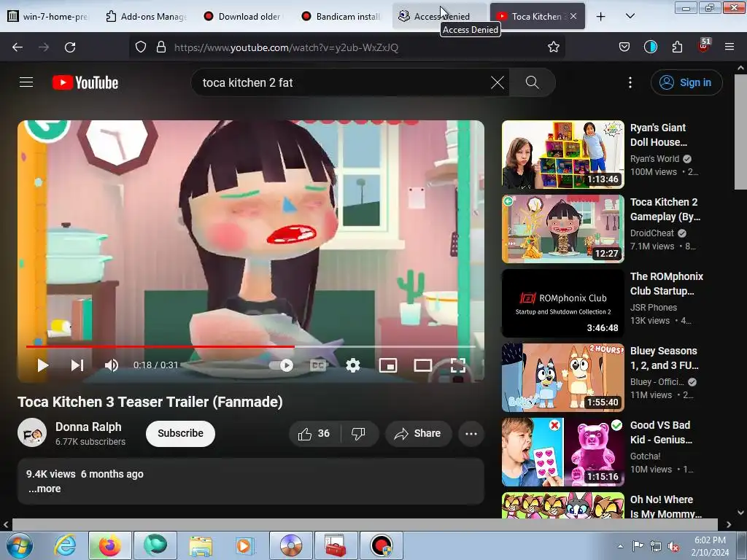
Task: Open the Extensions puzzle icon
Action: [x=677, y=47]
